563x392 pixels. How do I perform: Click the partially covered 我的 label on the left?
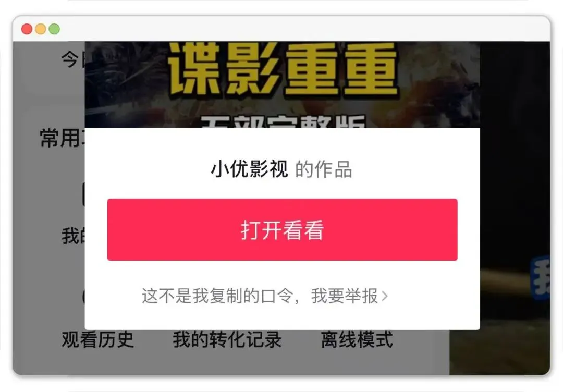tap(73, 236)
